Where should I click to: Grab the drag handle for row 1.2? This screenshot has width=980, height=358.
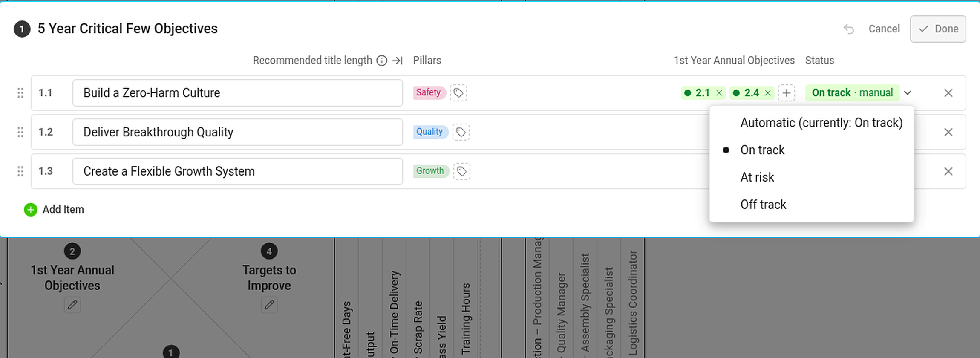(x=20, y=132)
